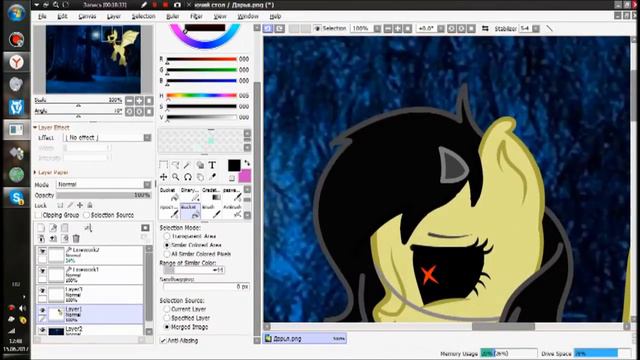640x360 pixels.
Task: Click the navigator preview thumbnail
Action: (93, 59)
